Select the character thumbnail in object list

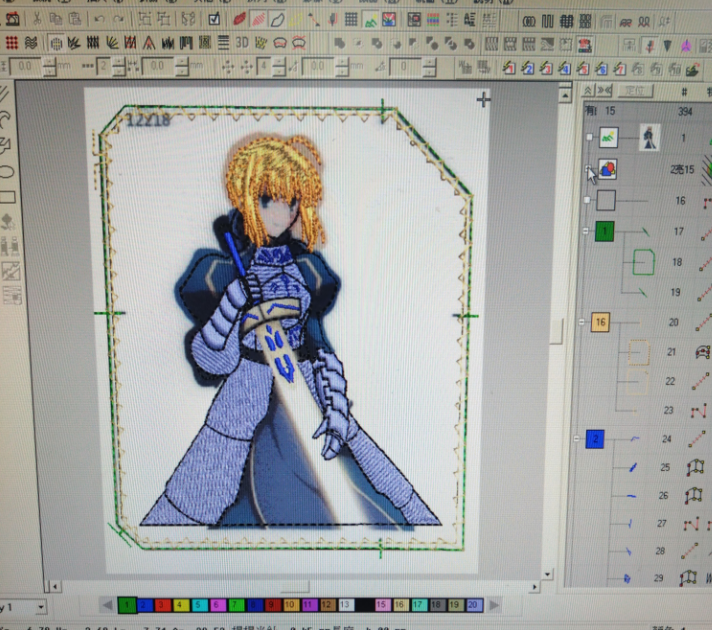click(650, 138)
